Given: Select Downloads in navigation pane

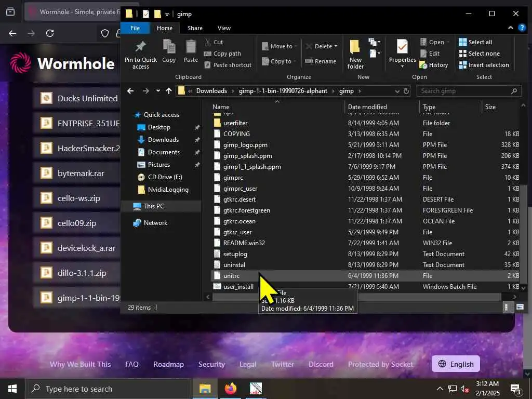Looking at the screenshot, I should (x=163, y=139).
